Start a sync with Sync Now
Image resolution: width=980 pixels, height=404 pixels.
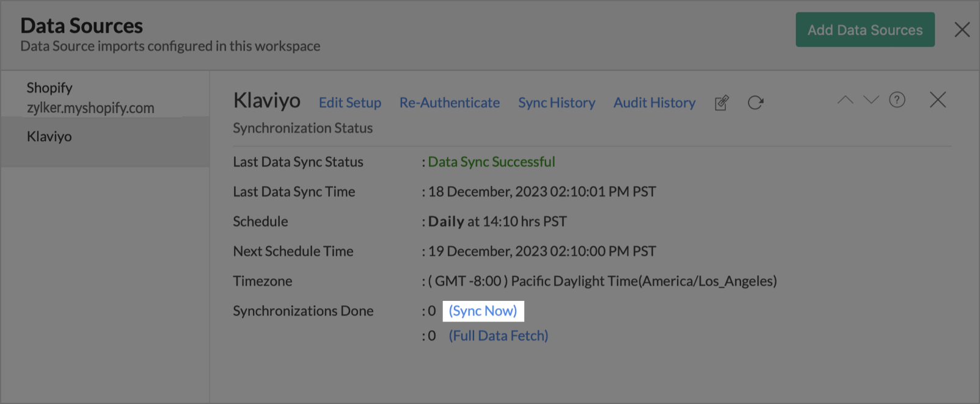tap(483, 311)
